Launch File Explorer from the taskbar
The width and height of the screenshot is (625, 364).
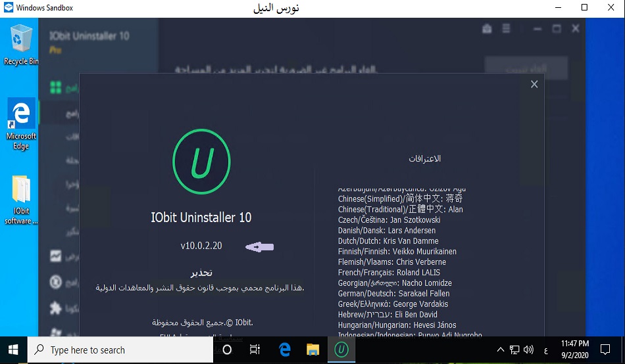pyautogui.click(x=312, y=350)
